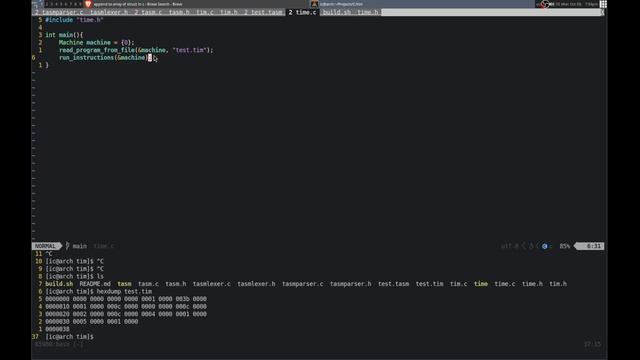
Task: Click the "test.tim" string literal
Action: [189, 50]
